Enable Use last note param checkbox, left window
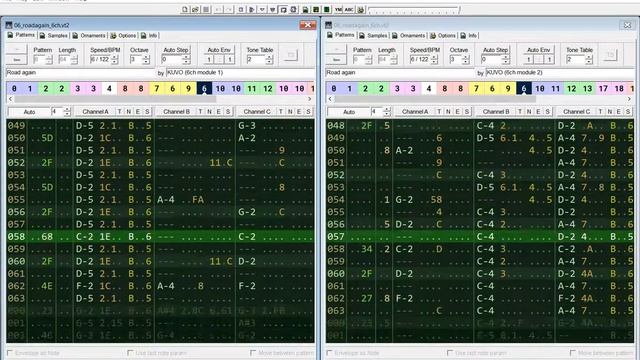This screenshot has height=360, width=640. tap(130, 353)
